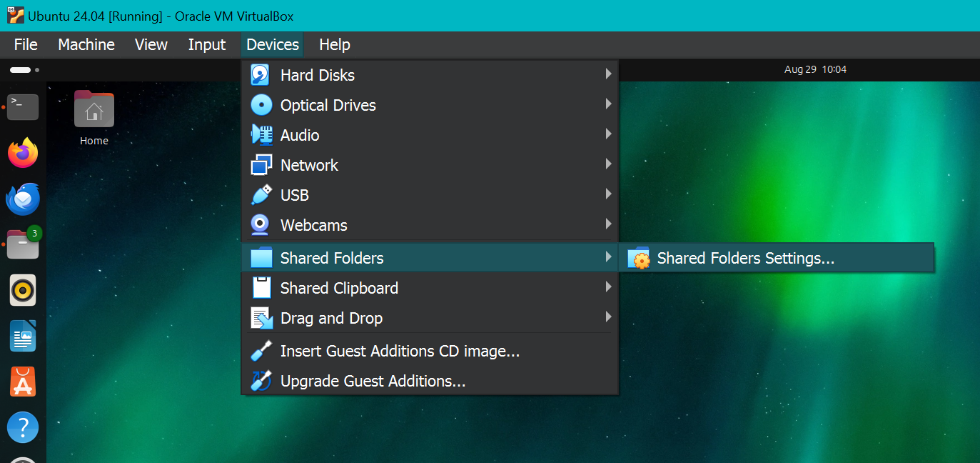
Task: Open the View menu
Action: 151,44
